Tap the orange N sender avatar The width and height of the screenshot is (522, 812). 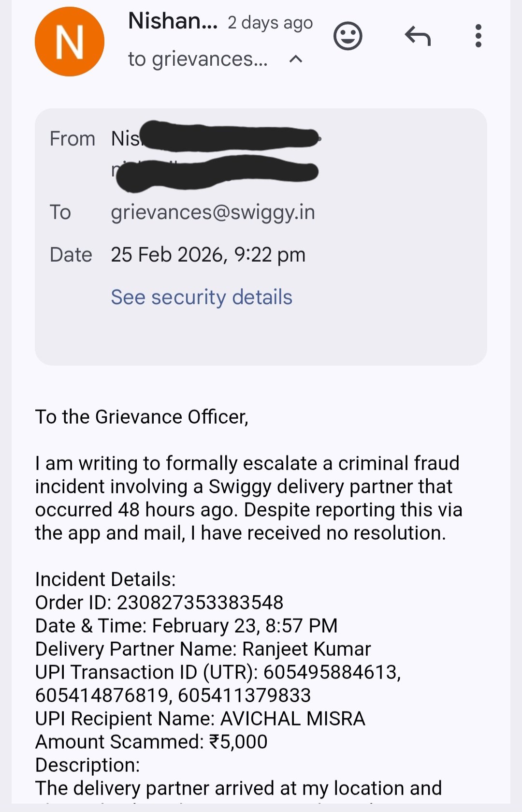click(70, 42)
